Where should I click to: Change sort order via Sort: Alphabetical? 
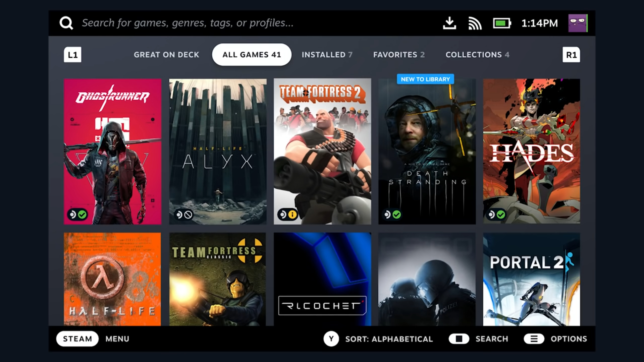coord(389,339)
